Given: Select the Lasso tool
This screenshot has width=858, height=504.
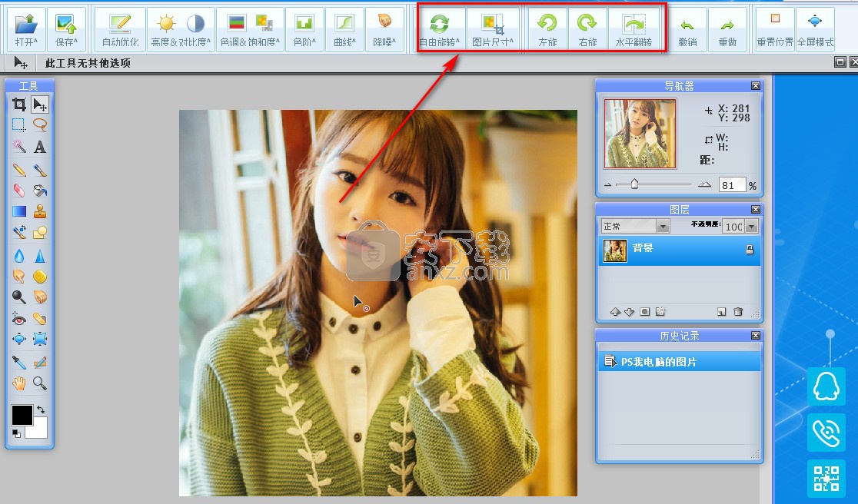Looking at the screenshot, I should (x=40, y=124).
